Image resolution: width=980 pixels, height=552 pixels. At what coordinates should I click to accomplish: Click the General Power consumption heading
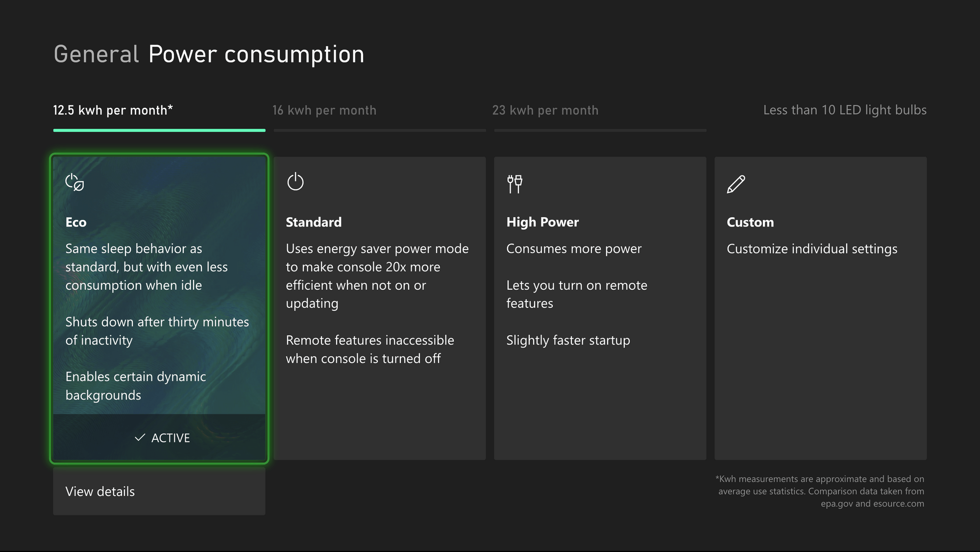(x=208, y=54)
